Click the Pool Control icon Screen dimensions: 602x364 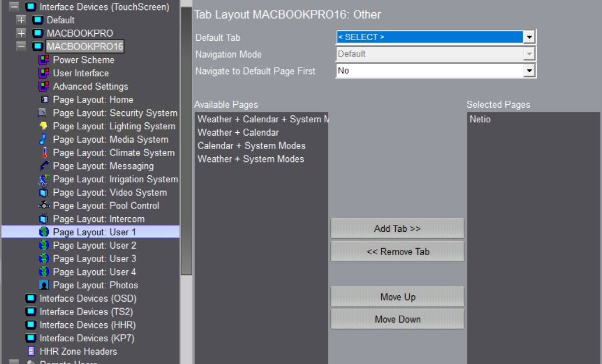point(44,206)
